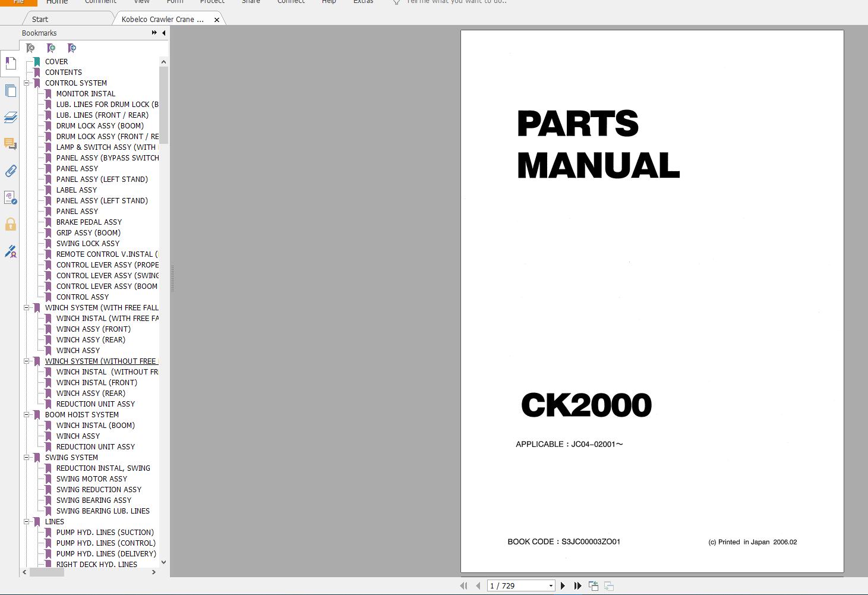Go to the previous page
868x595 pixels.
point(478,586)
